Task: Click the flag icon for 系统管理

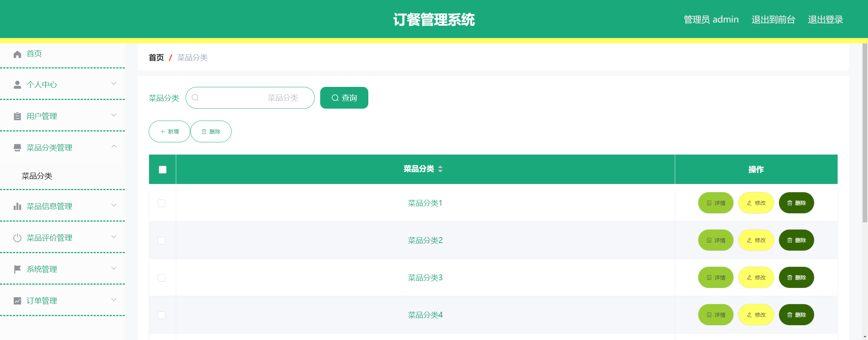Action: click(17, 269)
